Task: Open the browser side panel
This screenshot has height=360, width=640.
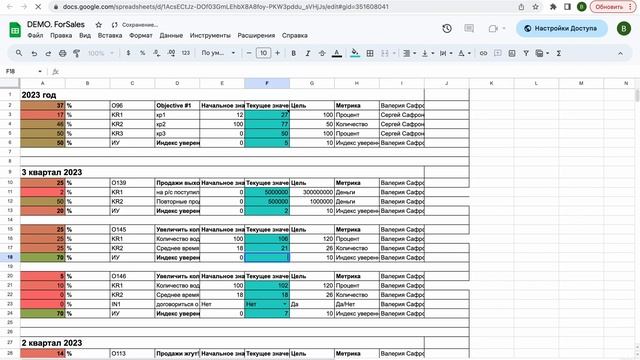Action: pos(567,7)
